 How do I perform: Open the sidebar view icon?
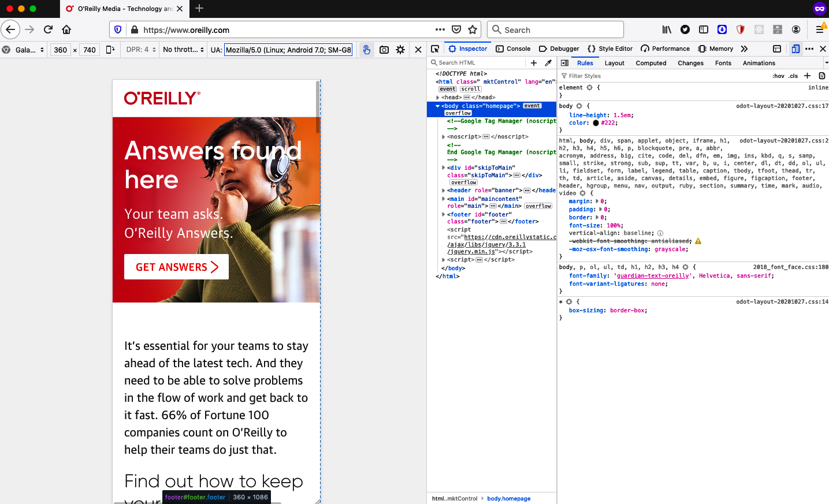click(704, 29)
